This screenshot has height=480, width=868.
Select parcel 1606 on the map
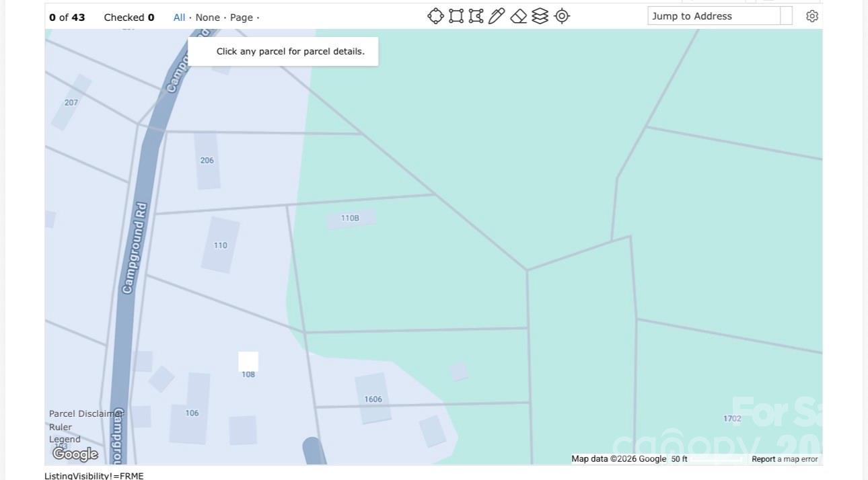click(x=373, y=399)
